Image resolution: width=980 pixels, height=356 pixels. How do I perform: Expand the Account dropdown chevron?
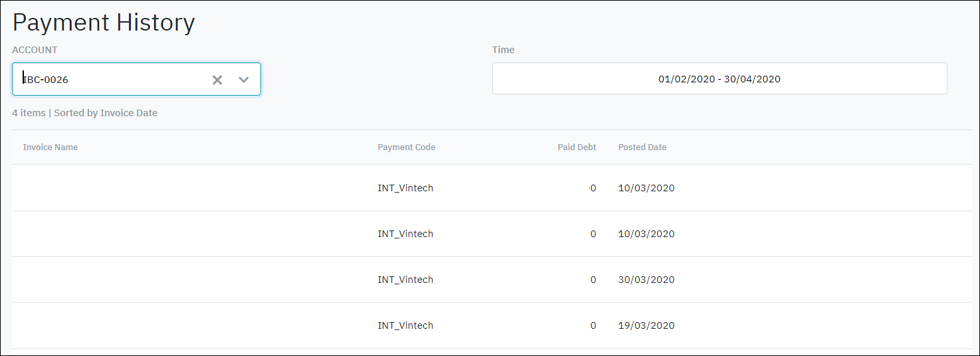[244, 80]
